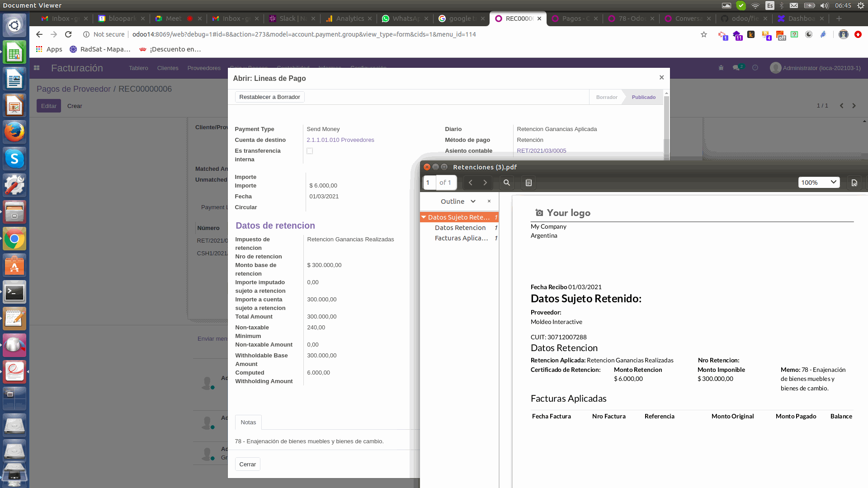Click the debug bug icon in Odoo navbar
The image size is (868, 488).
pos(721,68)
